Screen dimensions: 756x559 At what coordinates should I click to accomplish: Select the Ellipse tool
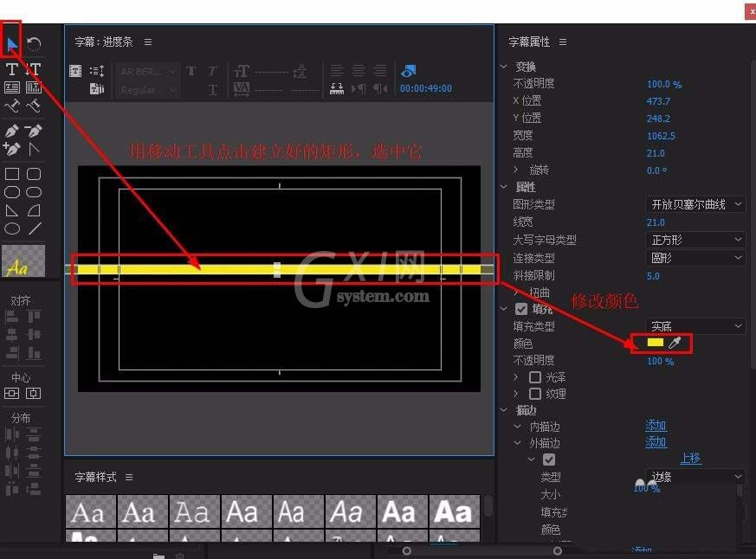pyautogui.click(x=11, y=228)
